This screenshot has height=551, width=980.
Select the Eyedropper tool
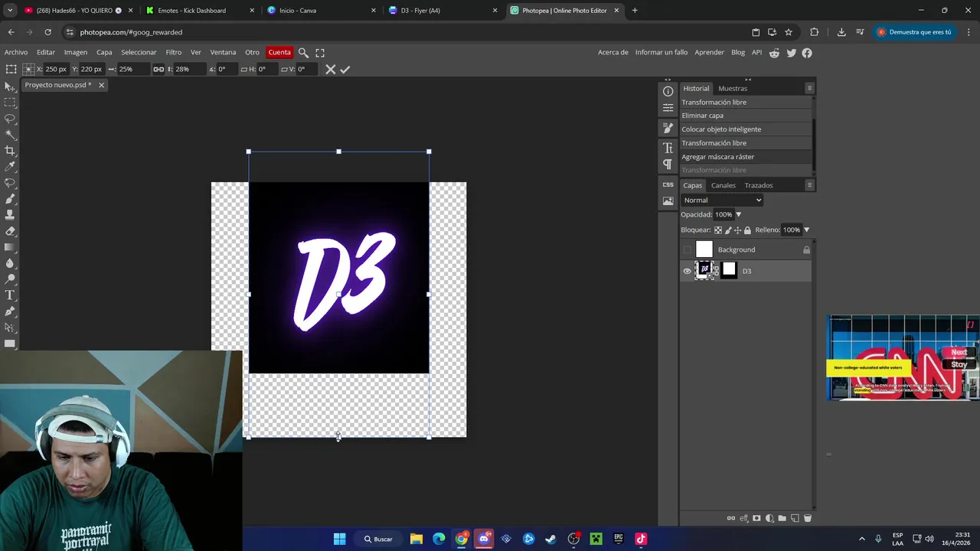tap(10, 167)
